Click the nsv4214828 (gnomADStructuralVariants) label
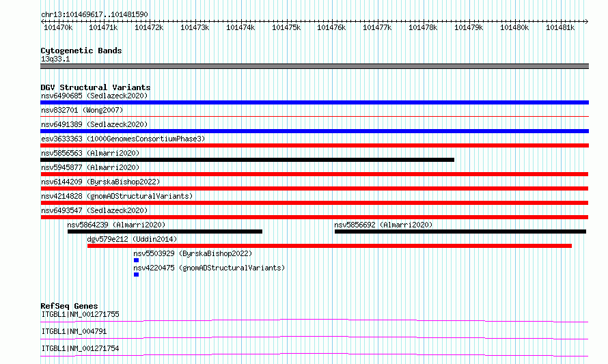608x364 pixels. pyautogui.click(x=117, y=196)
